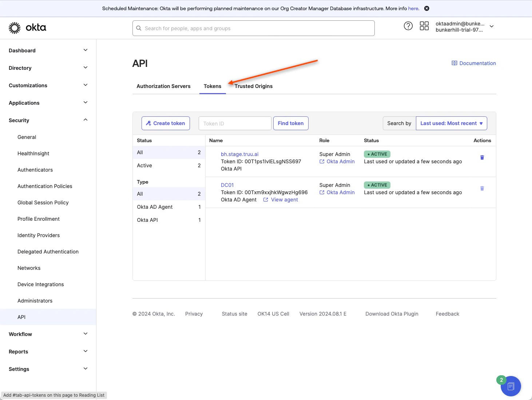The image size is (532, 400).
Task: Click the Okta logo
Action: (x=27, y=28)
